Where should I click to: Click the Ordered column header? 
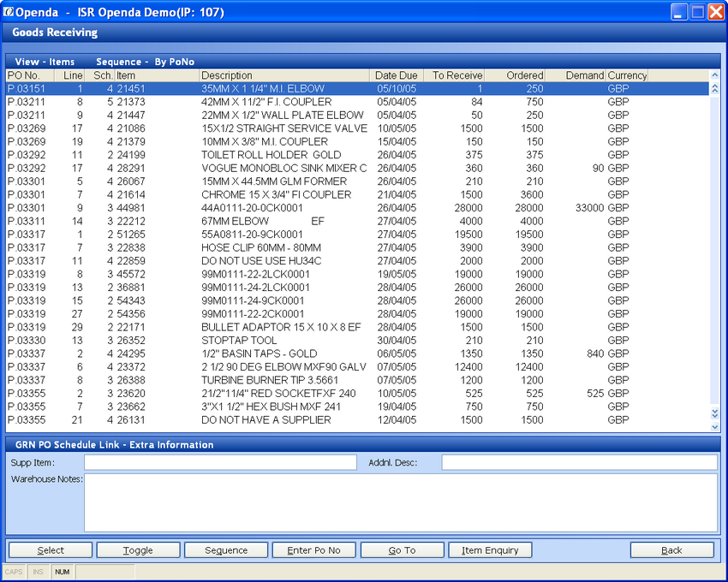point(515,75)
